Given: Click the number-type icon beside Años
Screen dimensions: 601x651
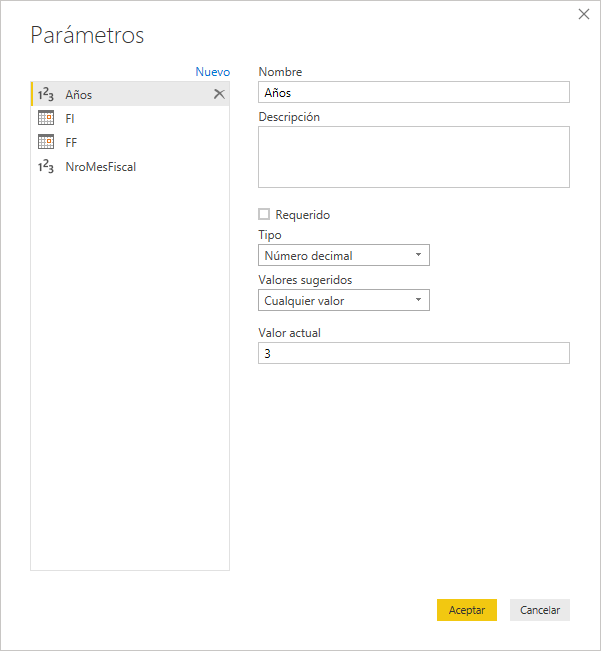Looking at the screenshot, I should (x=45, y=94).
